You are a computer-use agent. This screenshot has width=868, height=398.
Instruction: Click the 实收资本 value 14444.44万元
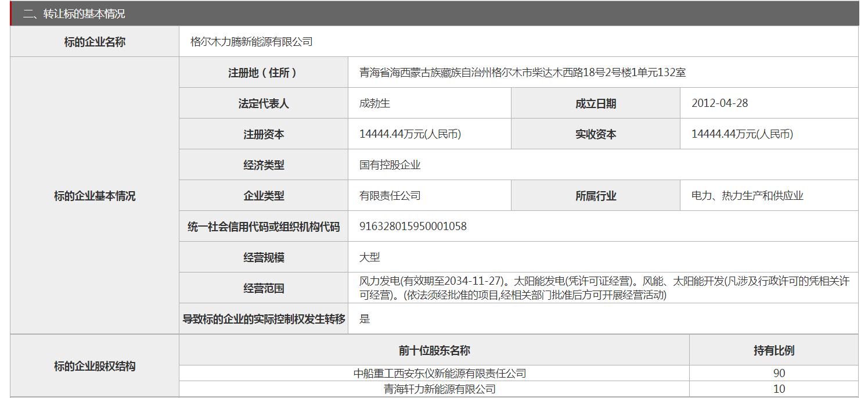(742, 134)
